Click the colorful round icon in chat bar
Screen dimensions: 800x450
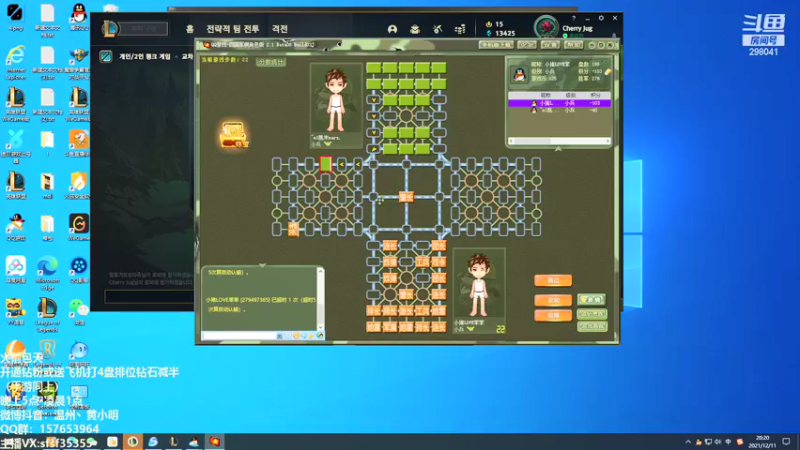click(x=319, y=336)
